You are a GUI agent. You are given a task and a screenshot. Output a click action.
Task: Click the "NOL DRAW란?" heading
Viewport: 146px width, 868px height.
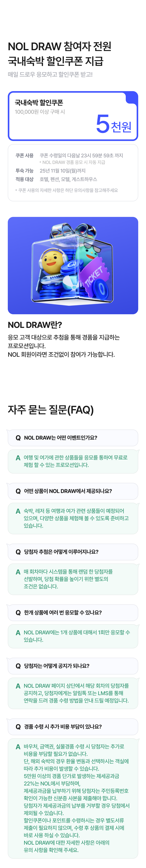(x=35, y=325)
